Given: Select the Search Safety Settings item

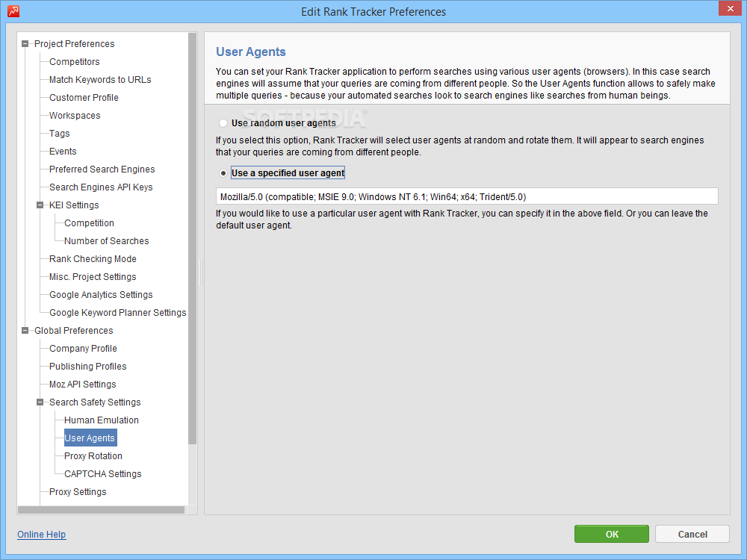Looking at the screenshot, I should pos(95,402).
